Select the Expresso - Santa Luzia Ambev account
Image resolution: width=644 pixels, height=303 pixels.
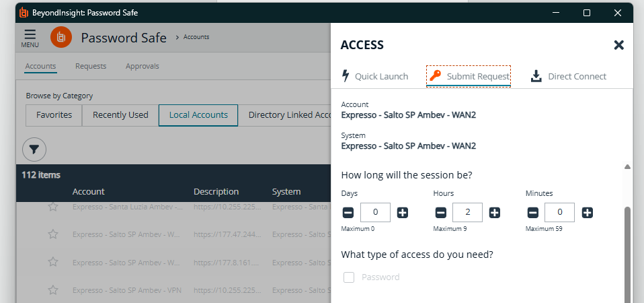pos(127,207)
